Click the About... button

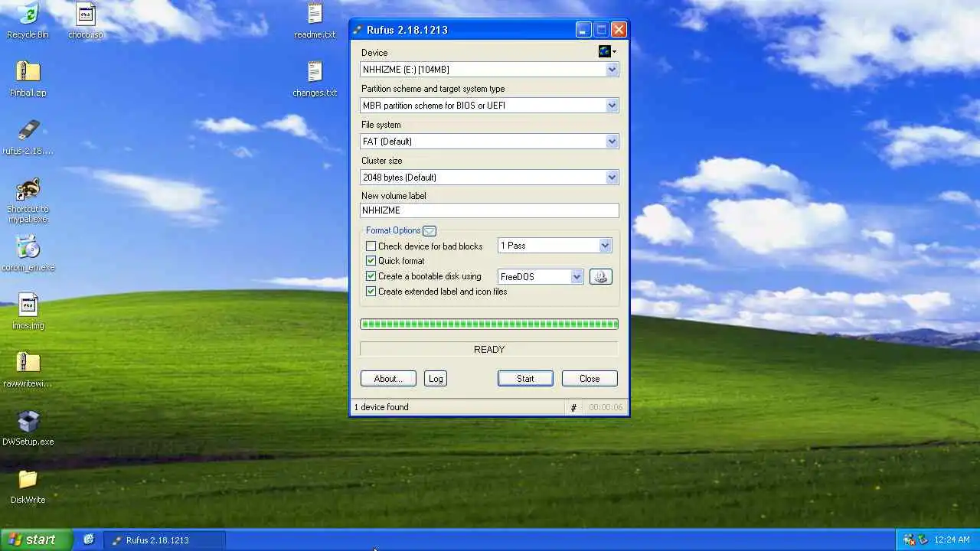click(x=388, y=379)
